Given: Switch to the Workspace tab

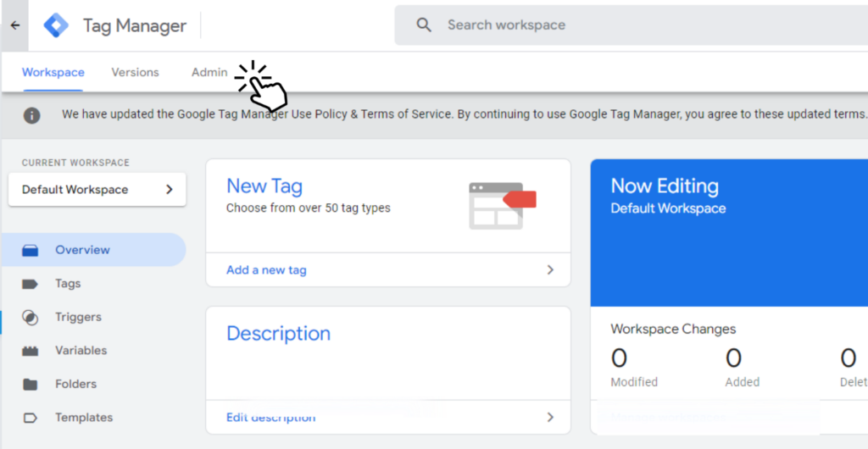Looking at the screenshot, I should pos(53,73).
